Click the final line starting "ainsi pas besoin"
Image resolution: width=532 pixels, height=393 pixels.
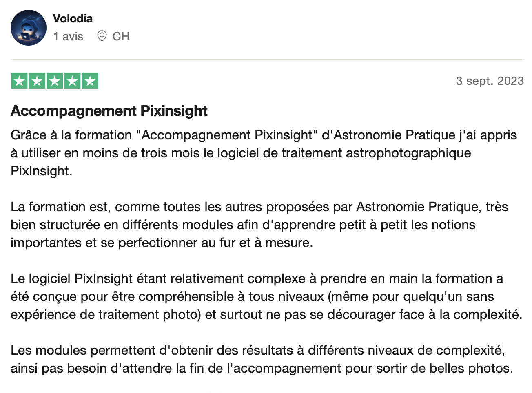point(262,369)
